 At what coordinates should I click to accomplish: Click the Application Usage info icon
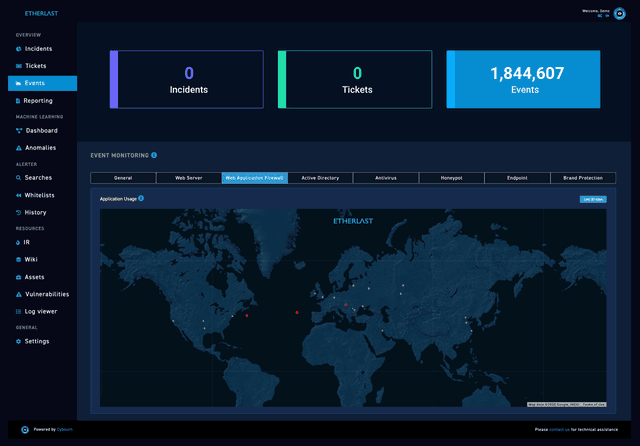tap(141, 198)
